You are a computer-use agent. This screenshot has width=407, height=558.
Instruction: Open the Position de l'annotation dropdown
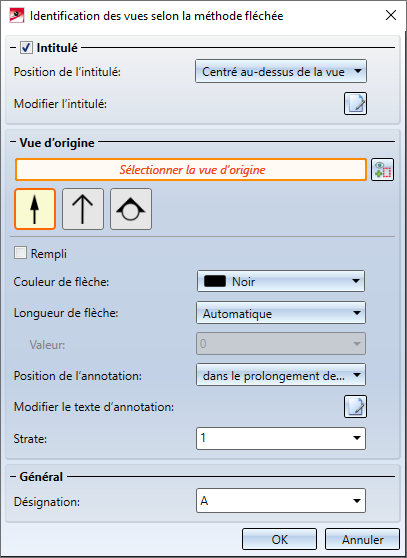(281, 375)
